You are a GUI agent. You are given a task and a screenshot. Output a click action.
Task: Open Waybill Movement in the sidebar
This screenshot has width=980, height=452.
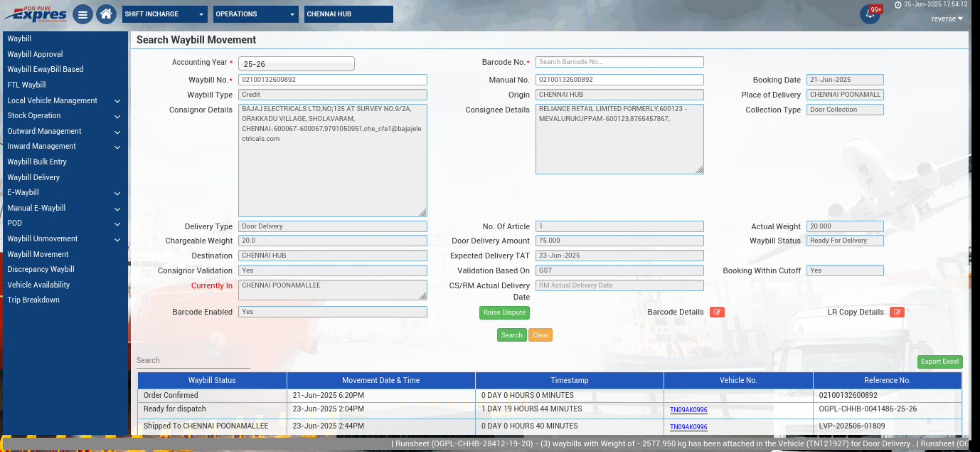pos(38,254)
